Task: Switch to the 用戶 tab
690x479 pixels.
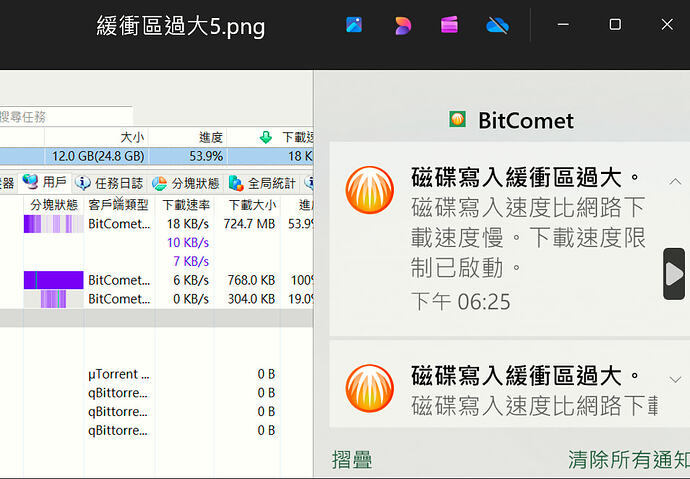Action: pos(45,182)
